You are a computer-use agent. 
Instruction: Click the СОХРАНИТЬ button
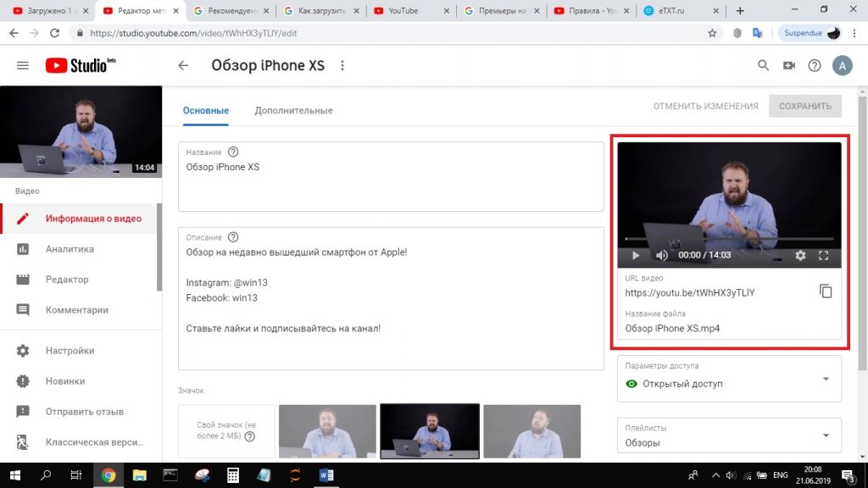pos(805,106)
